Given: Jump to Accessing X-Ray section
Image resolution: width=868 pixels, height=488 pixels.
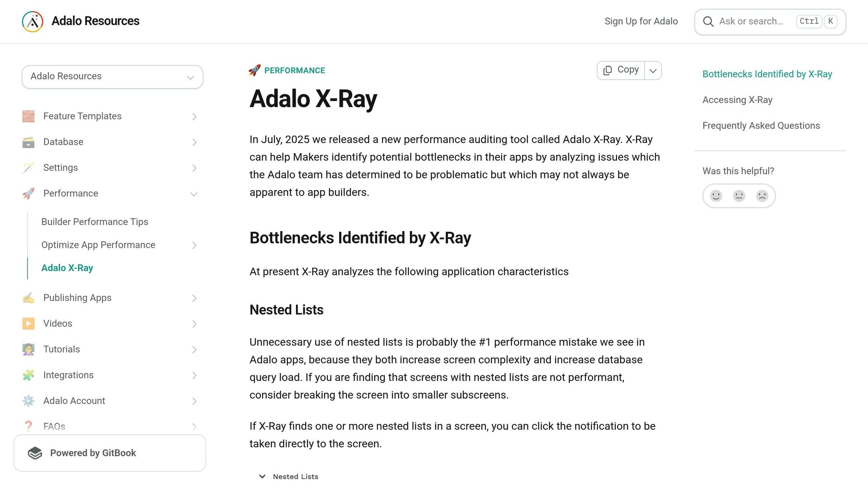Looking at the screenshot, I should 737,100.
